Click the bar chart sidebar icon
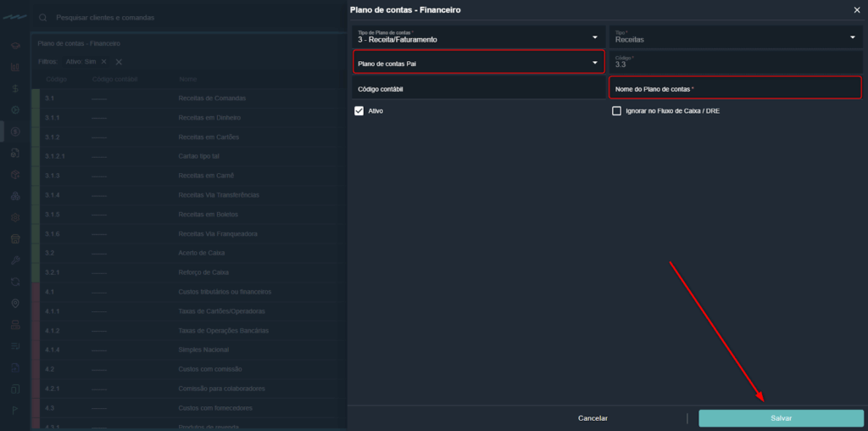The image size is (868, 431). [x=15, y=66]
